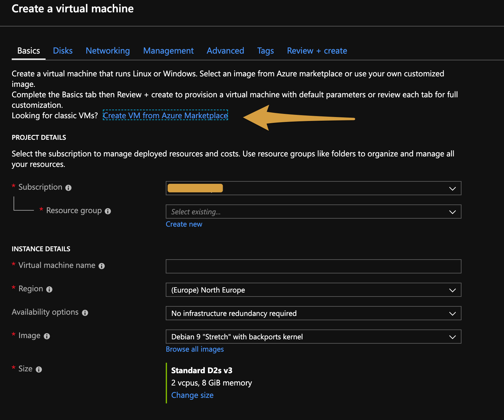Open the Availability options info tooltip

[85, 313]
